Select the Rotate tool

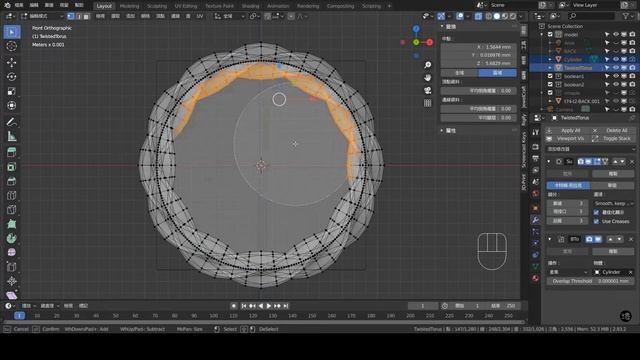[x=12, y=76]
